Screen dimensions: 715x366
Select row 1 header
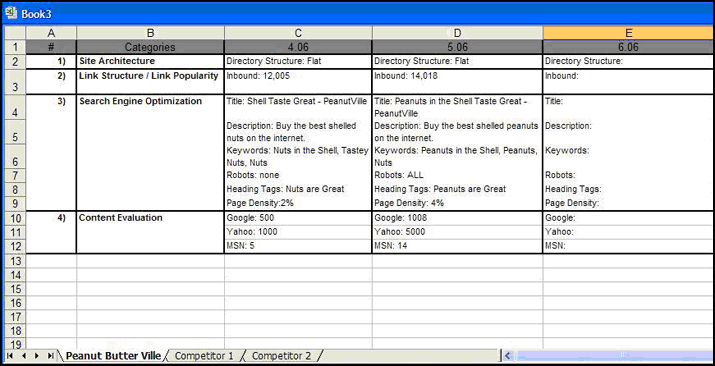point(15,47)
